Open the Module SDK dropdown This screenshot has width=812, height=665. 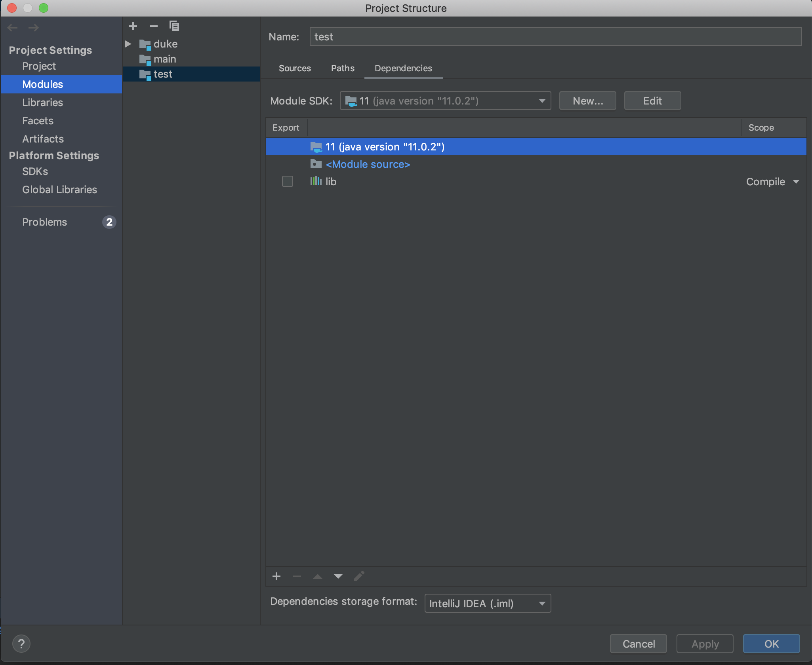point(445,101)
